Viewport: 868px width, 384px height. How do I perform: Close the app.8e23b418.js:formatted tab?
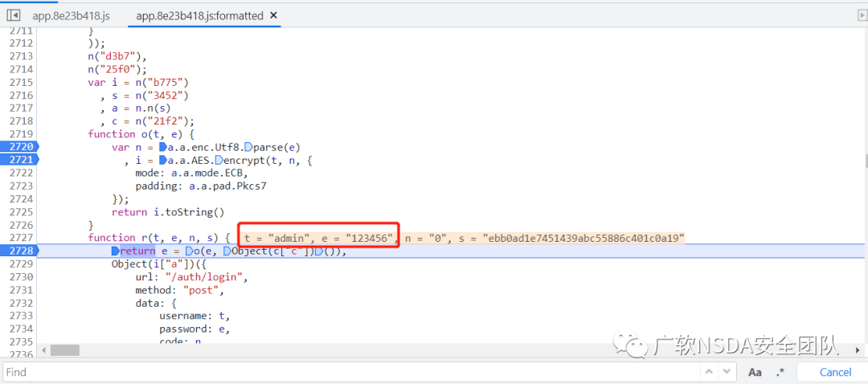(x=273, y=15)
